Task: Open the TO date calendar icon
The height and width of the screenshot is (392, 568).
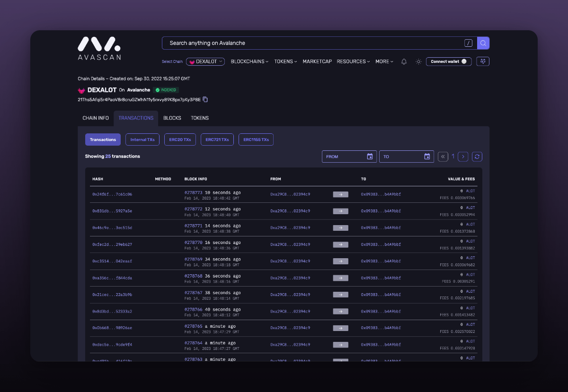Action: (x=427, y=157)
